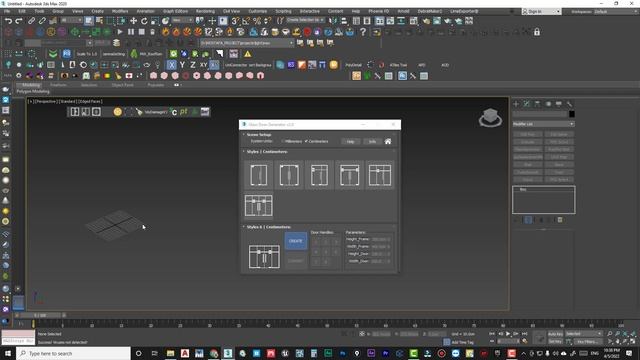This screenshot has width=640, height=360.
Task: Collapse the Styles | Centimeters rollout
Action: (x=266, y=151)
